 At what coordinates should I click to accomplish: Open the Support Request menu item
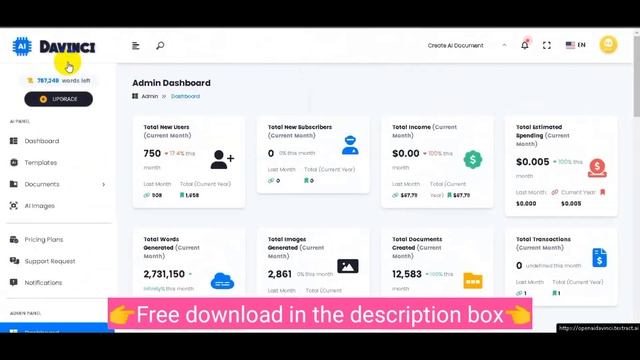[50, 261]
